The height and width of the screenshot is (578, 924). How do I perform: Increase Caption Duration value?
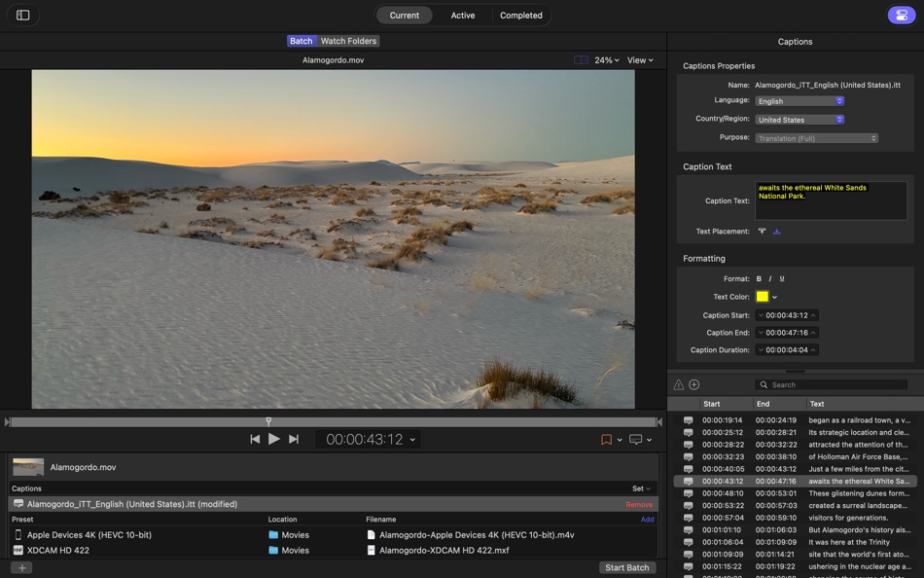point(813,350)
